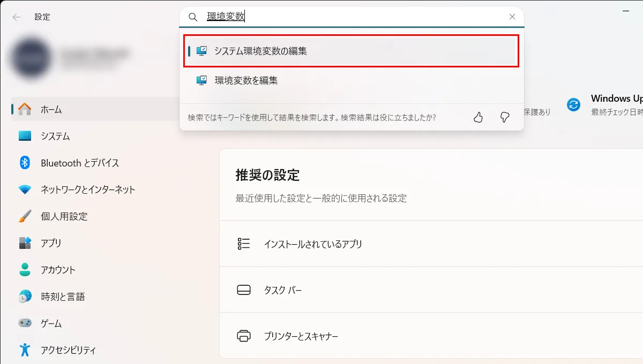Image resolution: width=643 pixels, height=364 pixels.
Task: Click the home house icon
Action: pos(25,109)
